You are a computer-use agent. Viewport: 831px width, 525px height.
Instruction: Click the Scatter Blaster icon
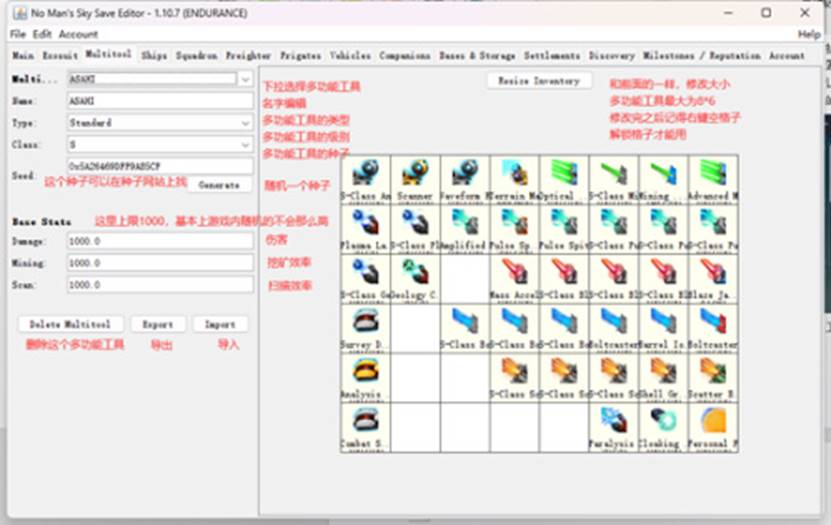coord(713,378)
